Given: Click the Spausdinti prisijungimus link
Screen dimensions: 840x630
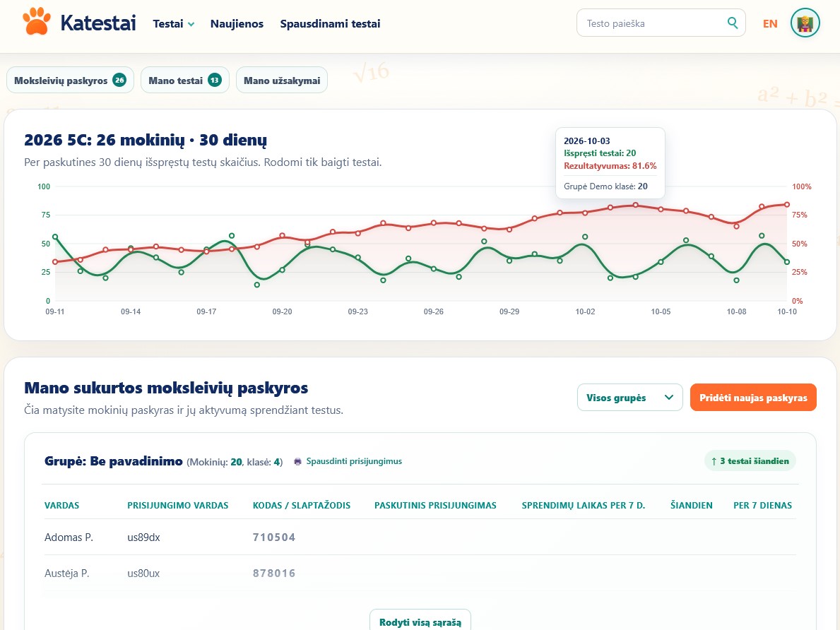Looking at the screenshot, I should click(354, 461).
